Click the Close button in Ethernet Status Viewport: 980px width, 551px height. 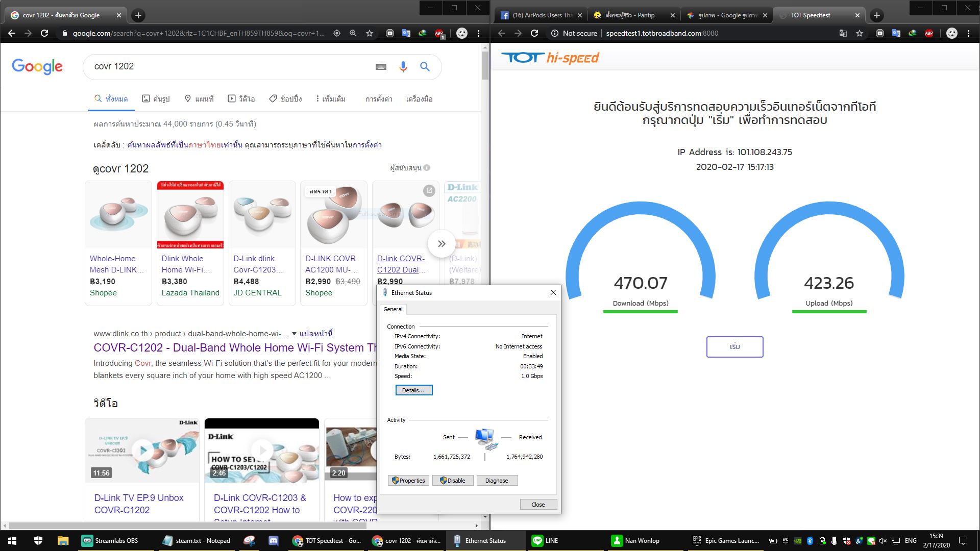coord(538,505)
